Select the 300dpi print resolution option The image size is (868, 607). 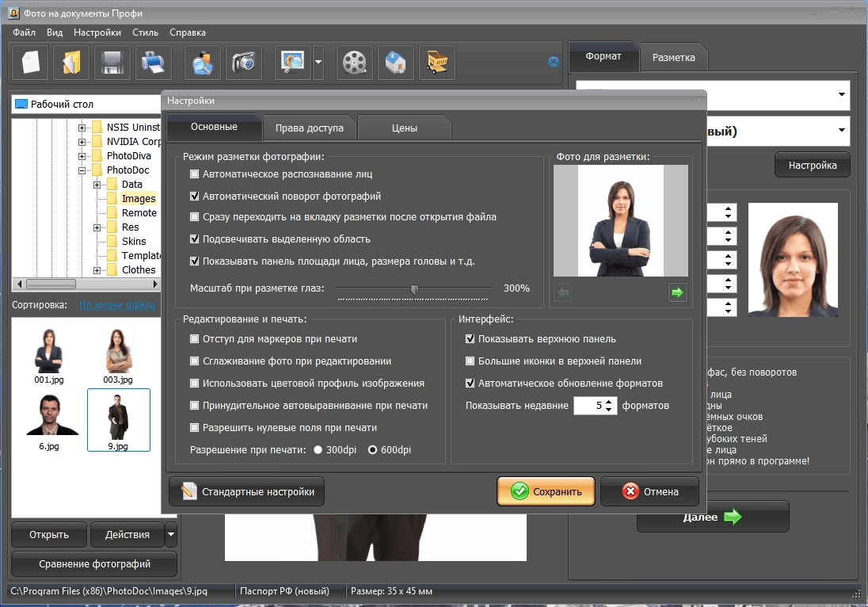pyautogui.click(x=318, y=450)
